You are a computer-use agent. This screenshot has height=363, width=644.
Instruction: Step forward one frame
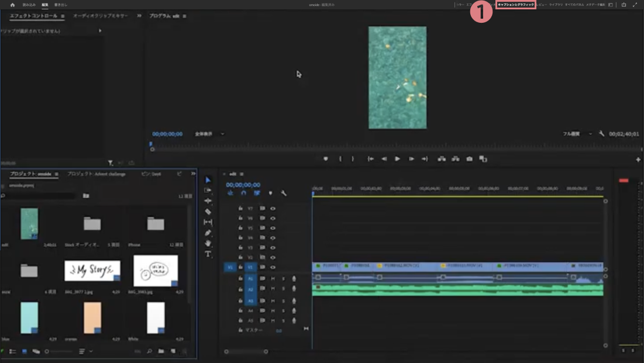[411, 159]
